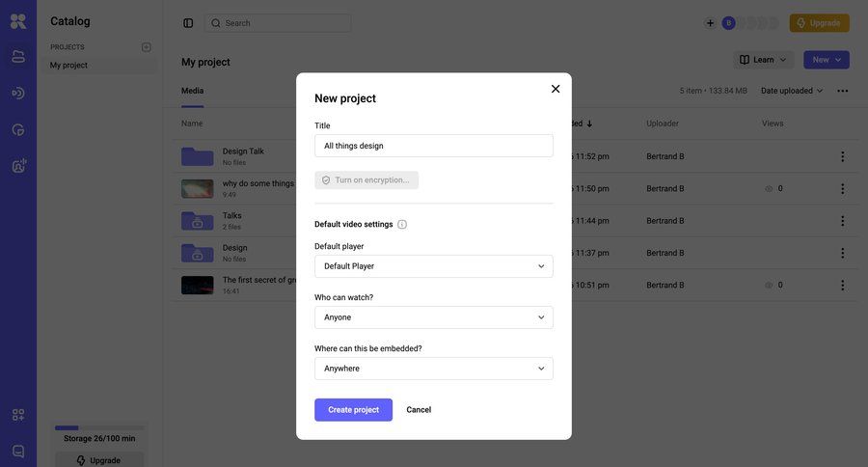Add new project with plus icon
Screen dimensions: 868x467
147,47
